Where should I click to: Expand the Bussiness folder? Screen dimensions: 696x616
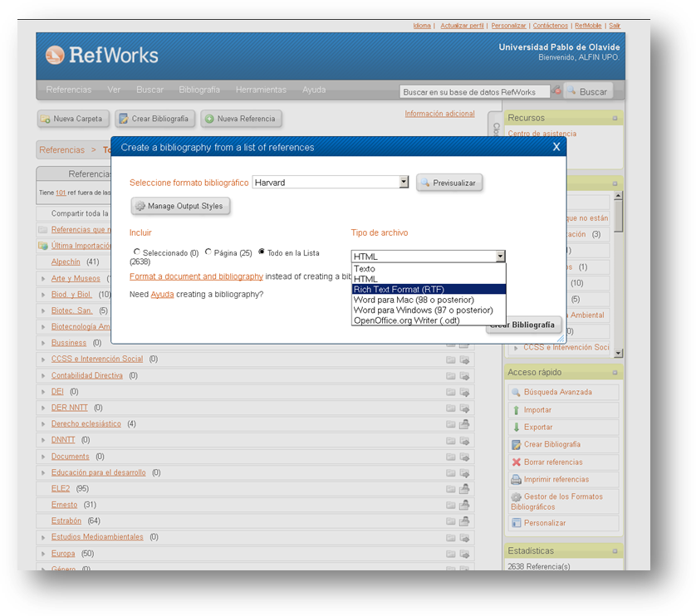point(43,343)
